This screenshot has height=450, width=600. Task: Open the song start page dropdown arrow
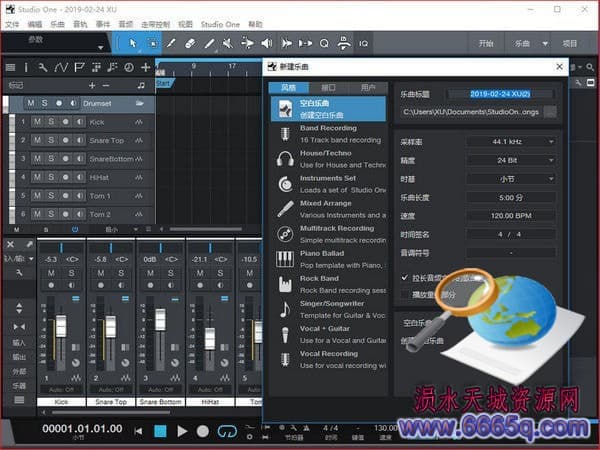coord(545,44)
